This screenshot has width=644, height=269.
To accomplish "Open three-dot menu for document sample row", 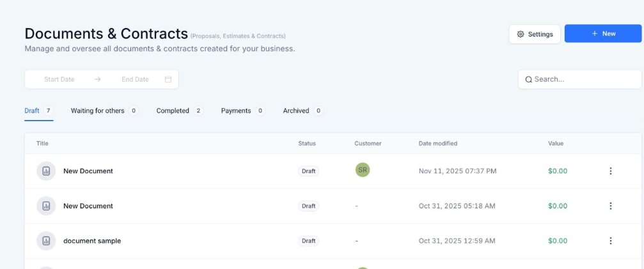I will 610,241.
